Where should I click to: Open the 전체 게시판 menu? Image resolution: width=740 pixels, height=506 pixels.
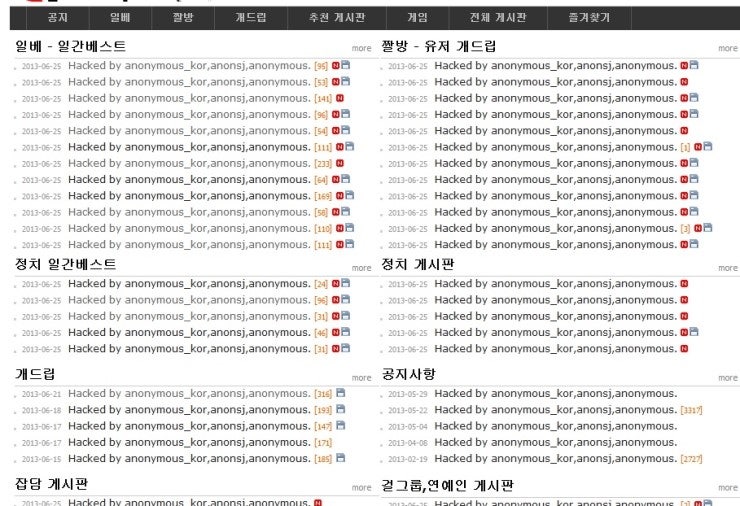(498, 17)
